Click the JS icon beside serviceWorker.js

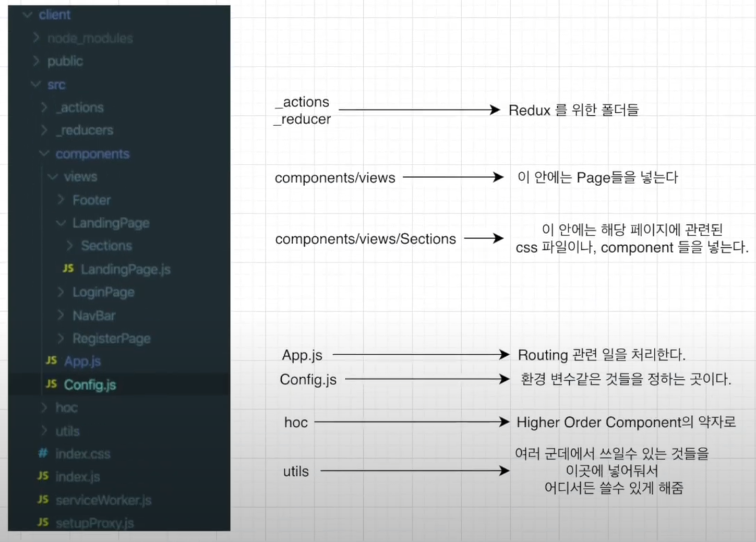pyautogui.click(x=43, y=499)
